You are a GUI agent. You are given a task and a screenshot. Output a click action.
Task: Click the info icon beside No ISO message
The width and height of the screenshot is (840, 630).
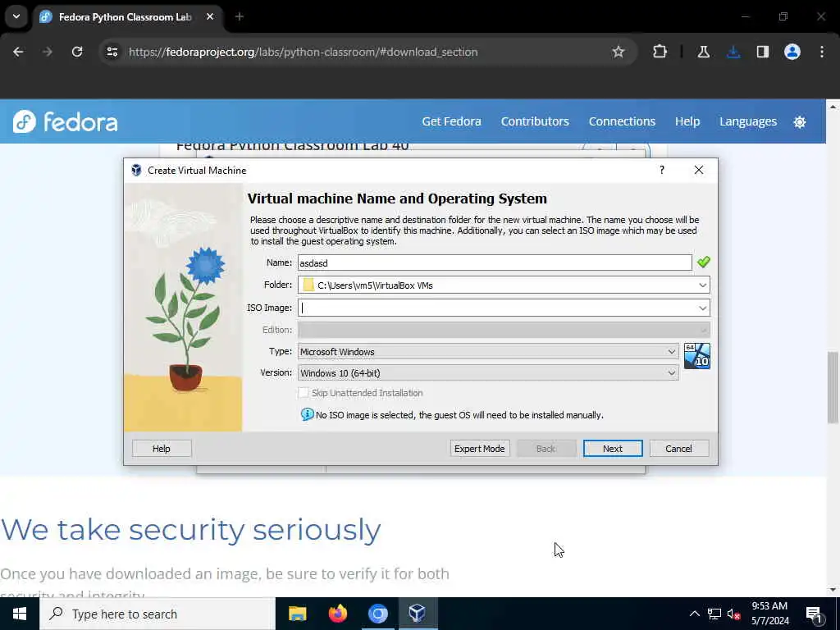[307, 414]
